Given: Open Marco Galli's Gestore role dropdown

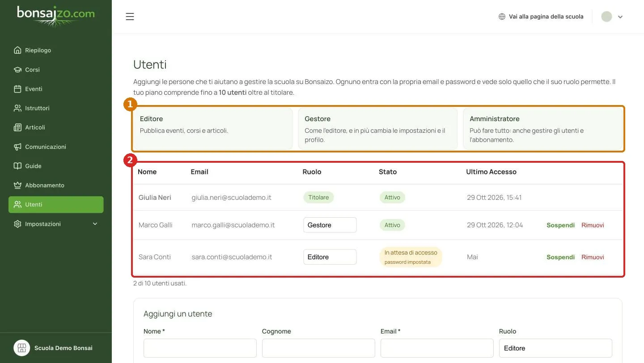Looking at the screenshot, I should click(330, 225).
